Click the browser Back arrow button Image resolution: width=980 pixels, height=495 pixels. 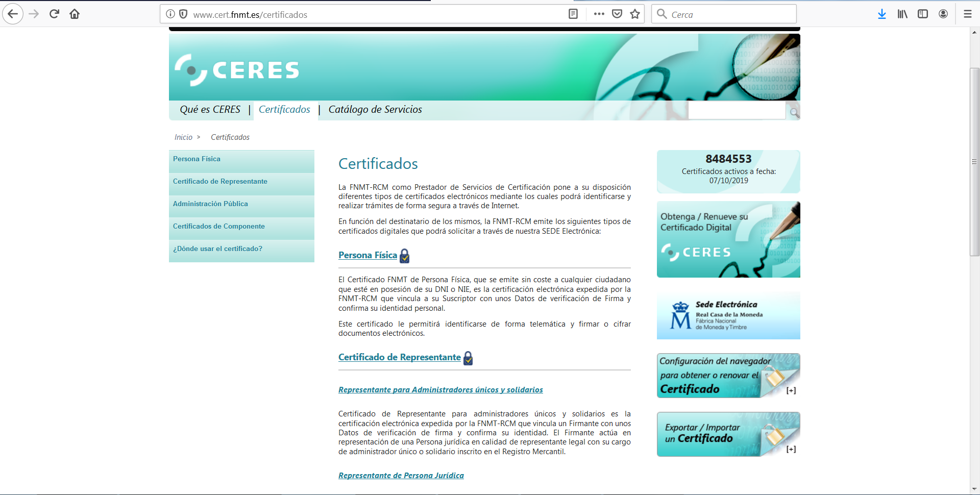[x=13, y=14]
